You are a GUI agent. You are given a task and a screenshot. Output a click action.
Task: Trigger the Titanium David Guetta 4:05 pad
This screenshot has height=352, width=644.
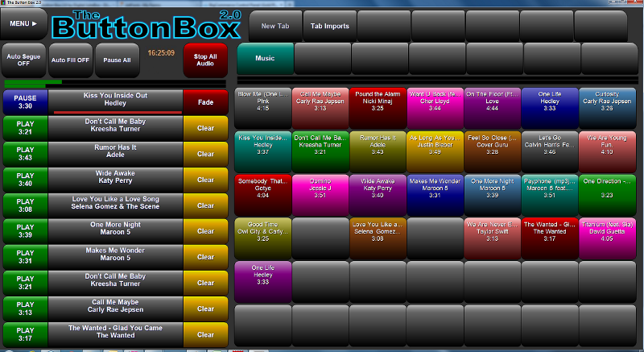607,238
